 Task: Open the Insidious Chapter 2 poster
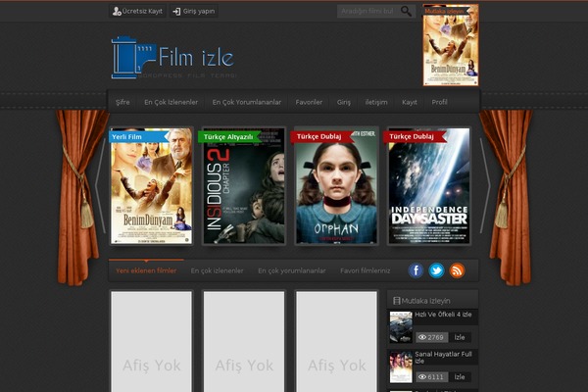(x=244, y=186)
